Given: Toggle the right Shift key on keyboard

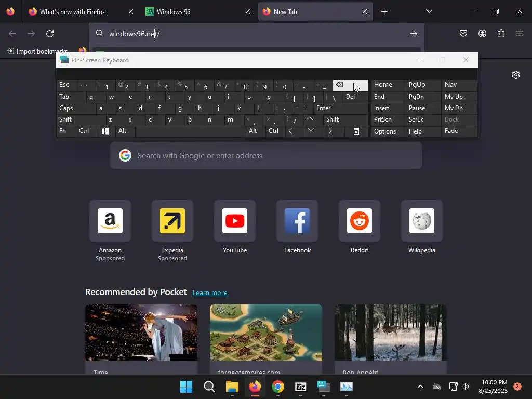Looking at the screenshot, I should (x=346, y=119).
